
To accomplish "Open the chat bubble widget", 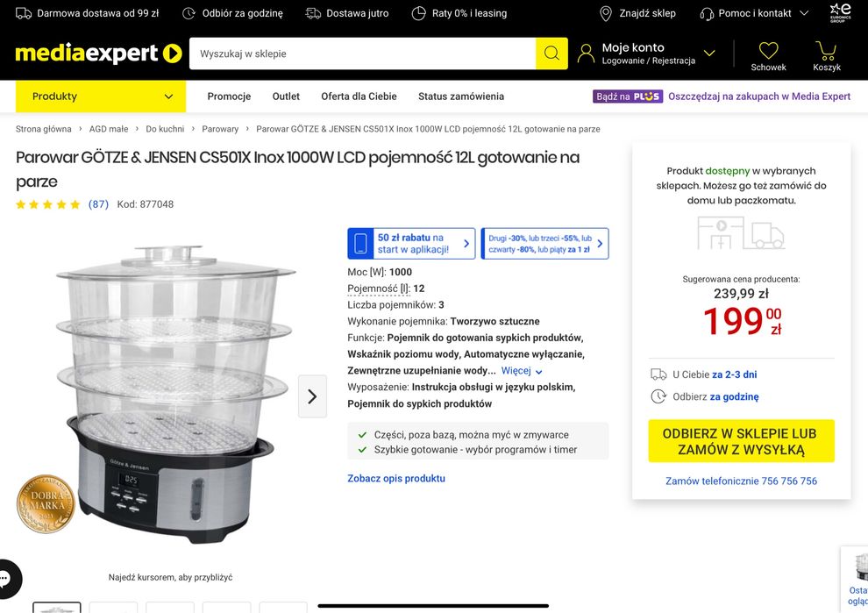I will coord(7,579).
